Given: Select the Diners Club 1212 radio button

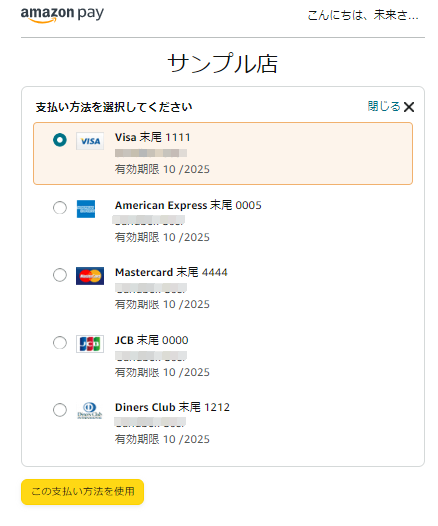Looking at the screenshot, I should [x=60, y=410].
